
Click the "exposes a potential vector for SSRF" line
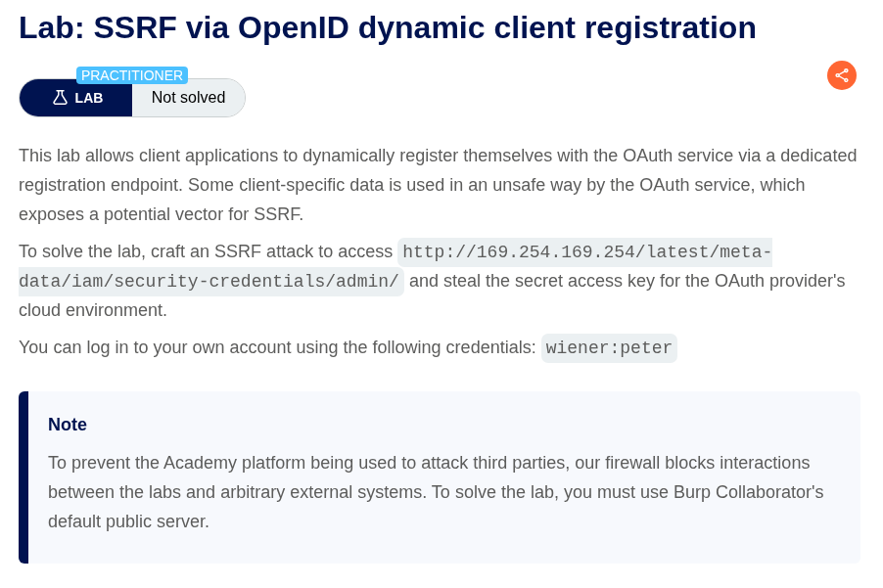[x=161, y=214]
